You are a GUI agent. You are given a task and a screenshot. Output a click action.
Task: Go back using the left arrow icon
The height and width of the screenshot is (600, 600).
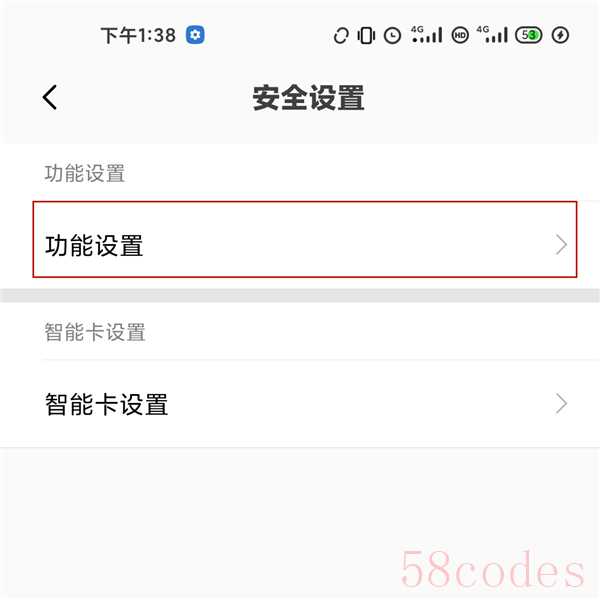50,97
